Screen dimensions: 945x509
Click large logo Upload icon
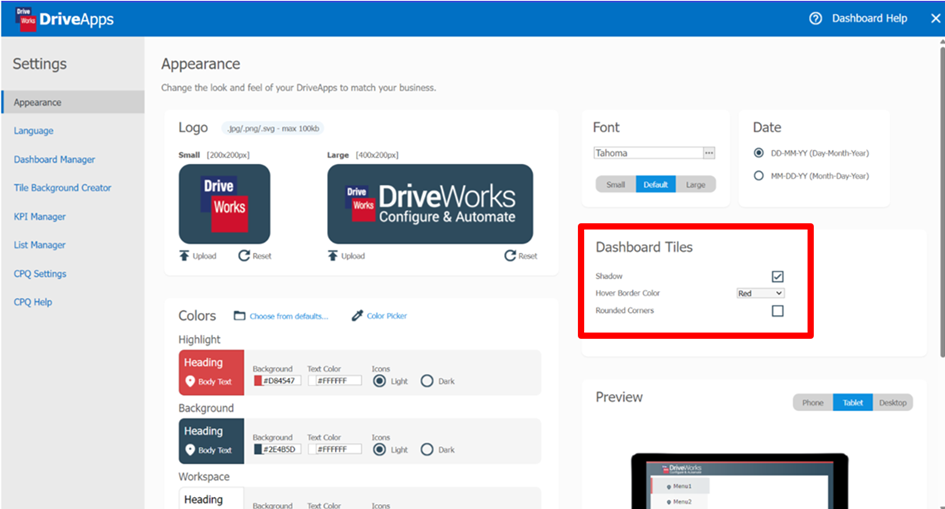333,256
